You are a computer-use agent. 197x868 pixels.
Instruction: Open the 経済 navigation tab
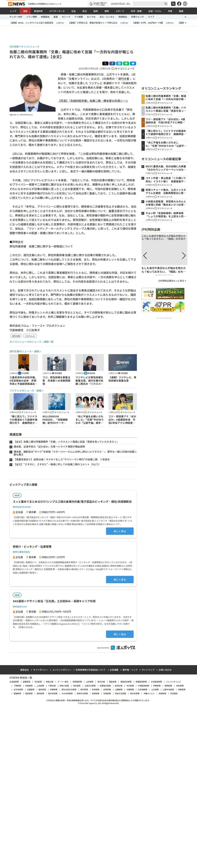(x=96, y=11)
